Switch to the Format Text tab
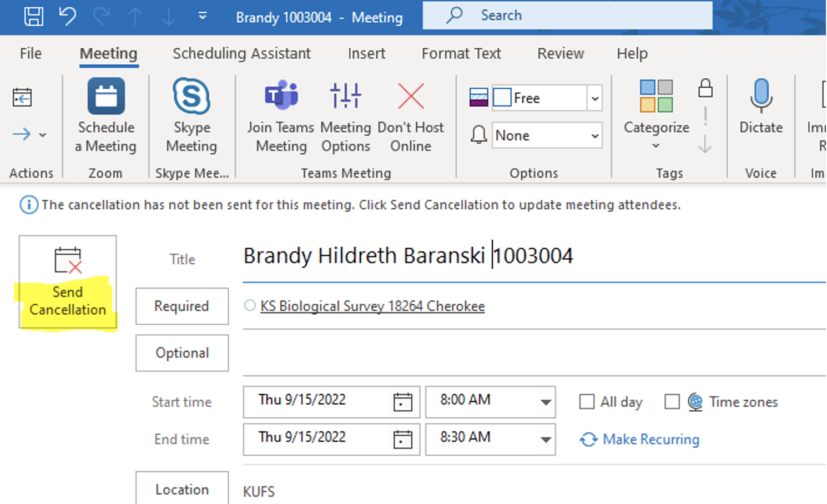The width and height of the screenshot is (827, 504). click(461, 53)
